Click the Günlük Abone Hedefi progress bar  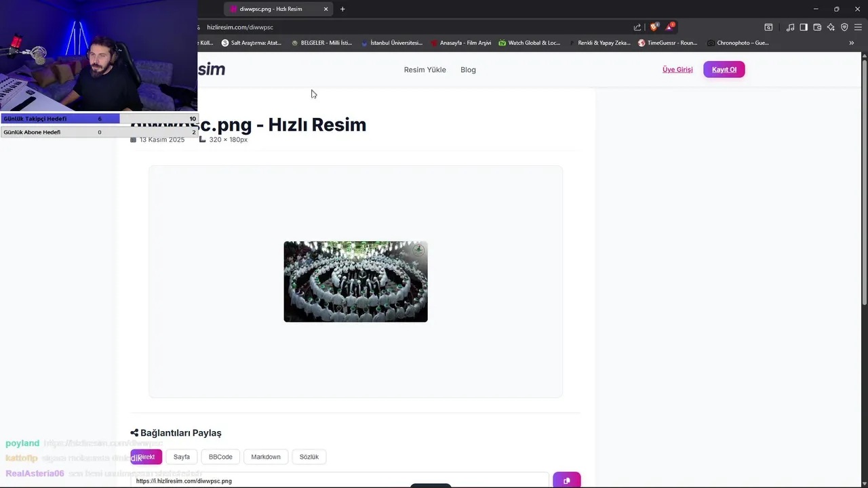[x=99, y=132]
